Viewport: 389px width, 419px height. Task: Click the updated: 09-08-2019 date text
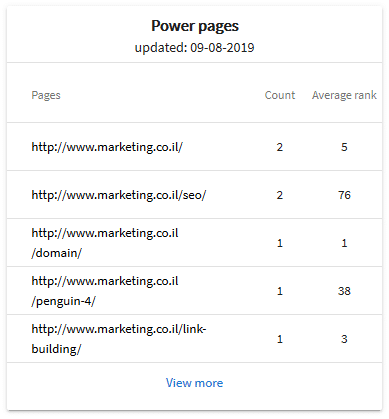(194, 47)
